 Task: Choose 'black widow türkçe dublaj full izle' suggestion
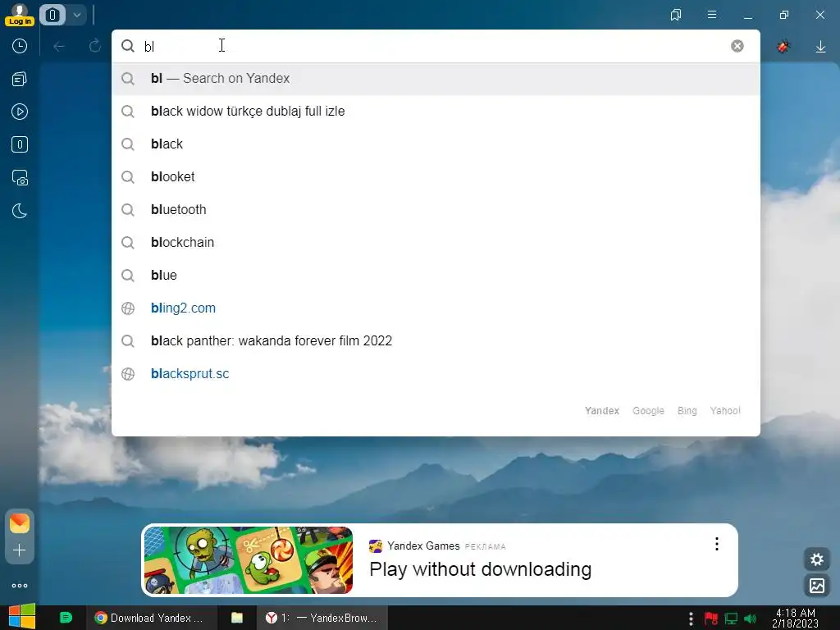click(436, 112)
